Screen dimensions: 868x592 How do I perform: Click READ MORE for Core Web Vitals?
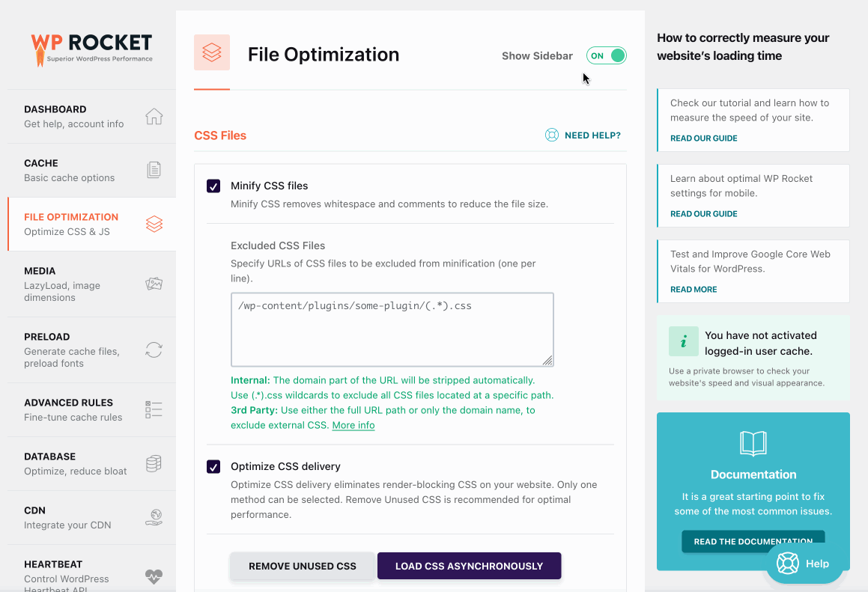click(x=694, y=290)
